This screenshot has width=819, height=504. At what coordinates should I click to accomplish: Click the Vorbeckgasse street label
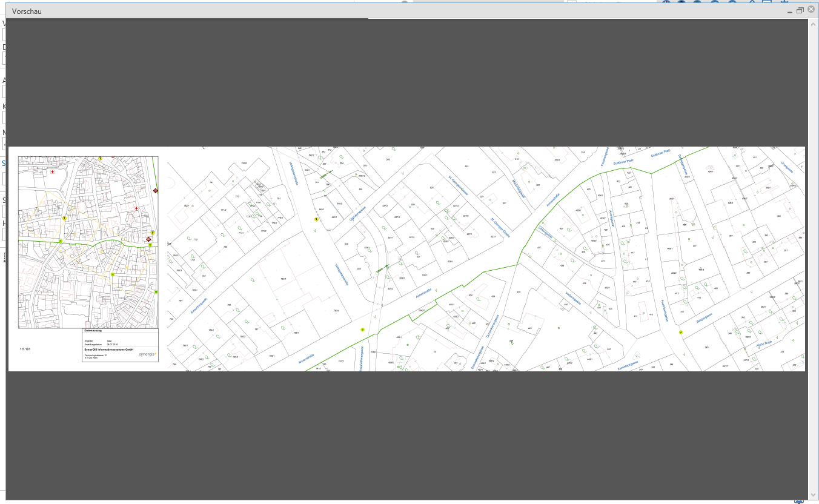point(573,297)
